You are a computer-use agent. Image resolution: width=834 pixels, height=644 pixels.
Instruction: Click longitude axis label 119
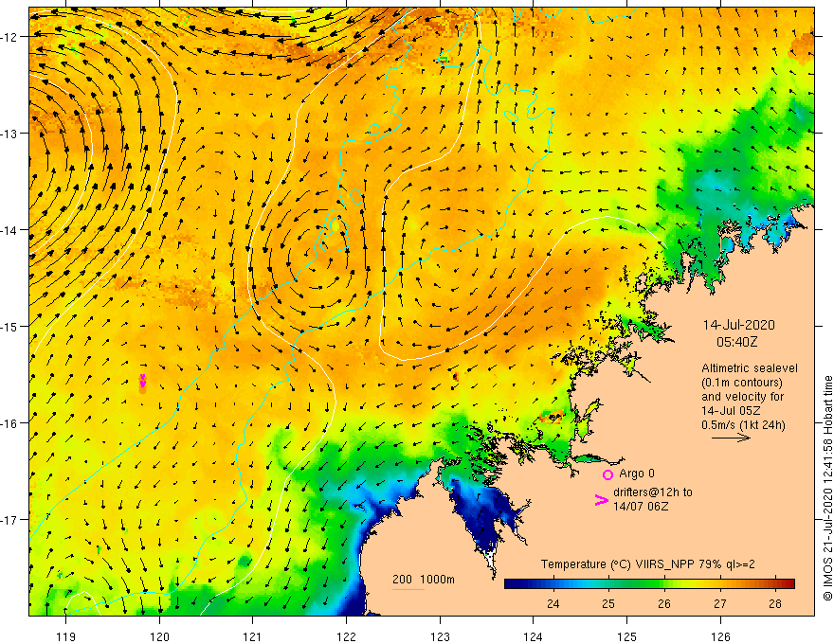(66, 636)
